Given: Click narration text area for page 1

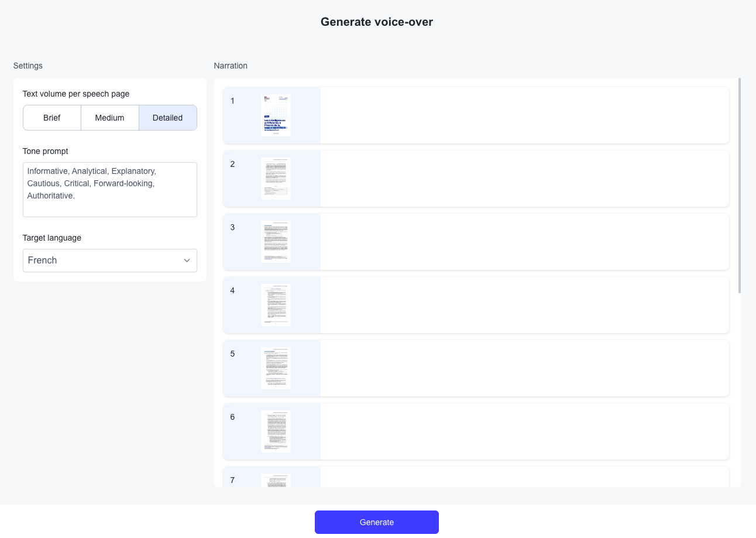Looking at the screenshot, I should pos(524,115).
